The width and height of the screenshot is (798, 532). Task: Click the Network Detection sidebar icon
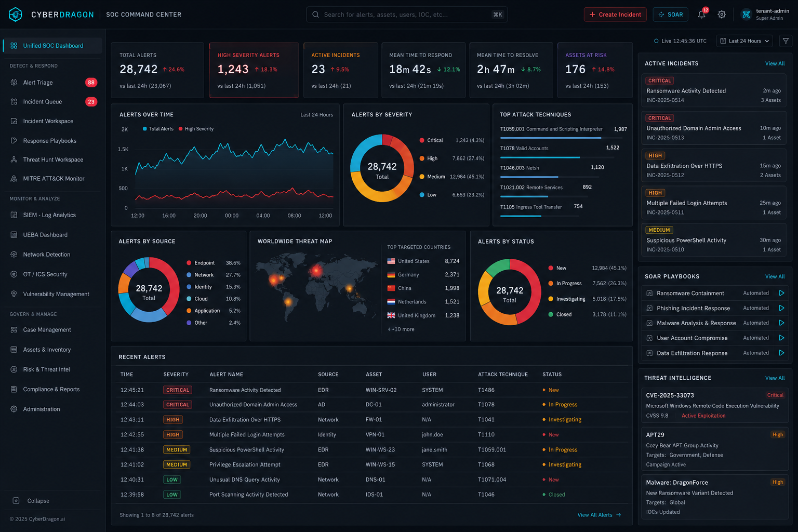click(x=14, y=255)
